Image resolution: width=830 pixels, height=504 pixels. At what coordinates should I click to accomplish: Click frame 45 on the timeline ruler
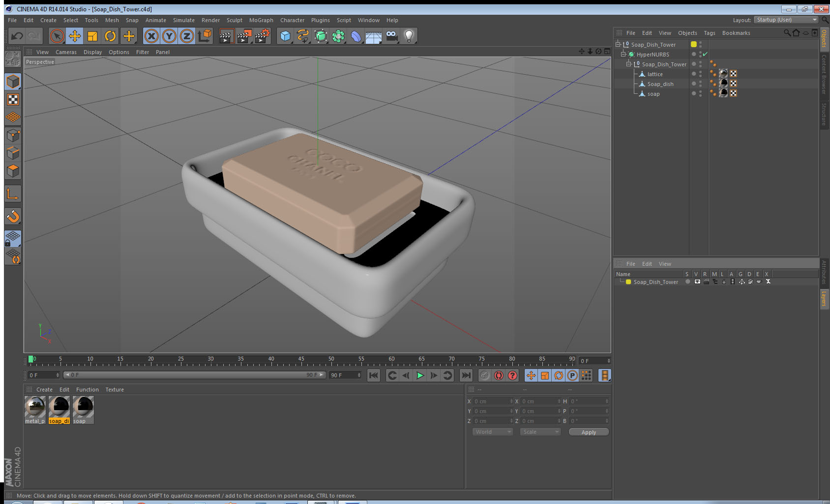point(301,359)
